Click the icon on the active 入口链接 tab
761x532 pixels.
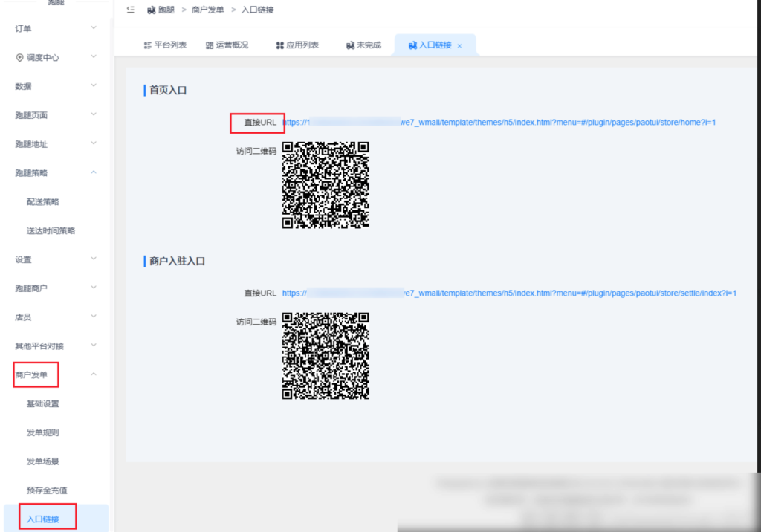pyautogui.click(x=413, y=45)
